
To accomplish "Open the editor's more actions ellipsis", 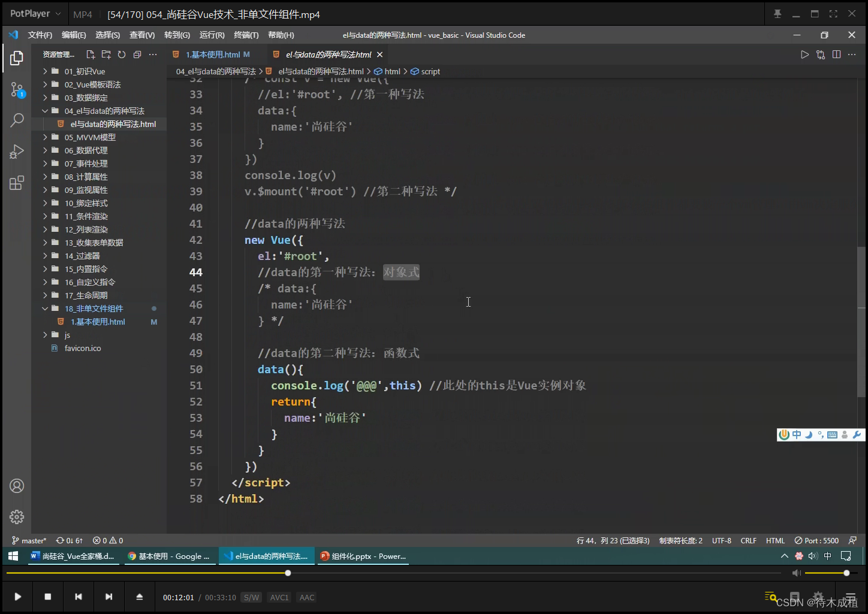I will pos(852,55).
